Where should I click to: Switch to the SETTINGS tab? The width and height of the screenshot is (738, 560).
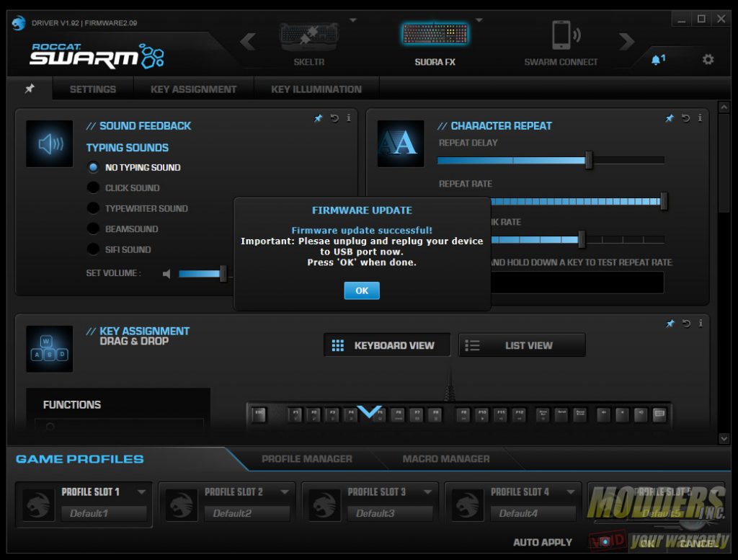tap(93, 89)
